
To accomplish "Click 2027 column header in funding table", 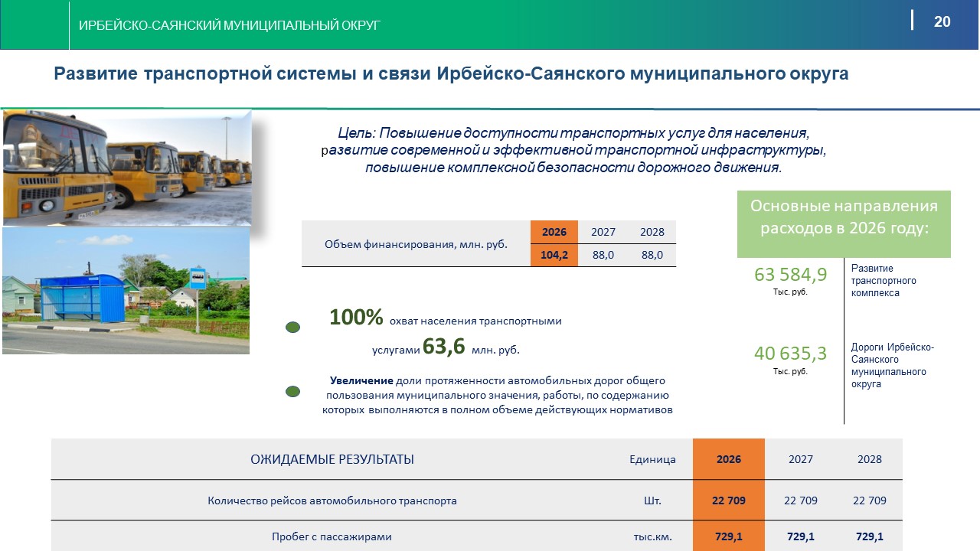I will pyautogui.click(x=603, y=232).
